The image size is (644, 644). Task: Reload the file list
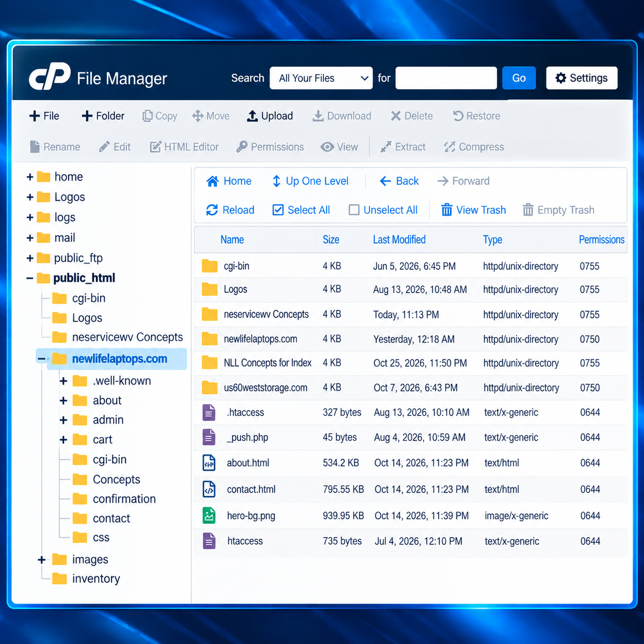(x=230, y=210)
